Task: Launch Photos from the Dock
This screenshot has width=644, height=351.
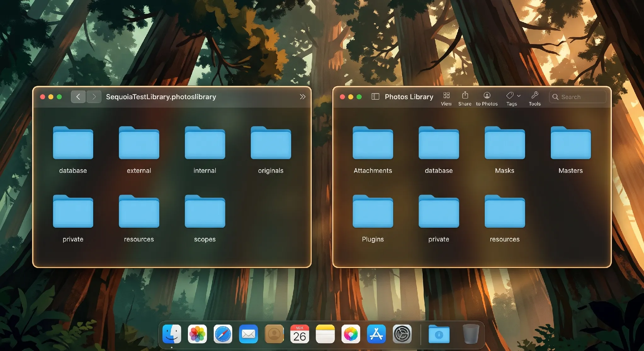Action: coord(197,334)
